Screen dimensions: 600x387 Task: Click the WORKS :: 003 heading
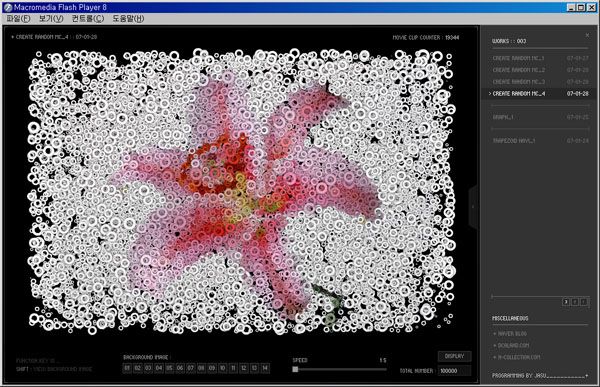(509, 41)
